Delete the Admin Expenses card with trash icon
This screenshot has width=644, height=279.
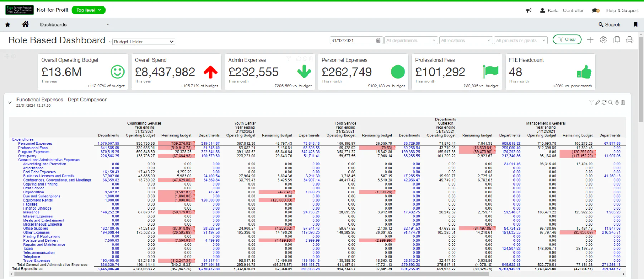coord(311,59)
